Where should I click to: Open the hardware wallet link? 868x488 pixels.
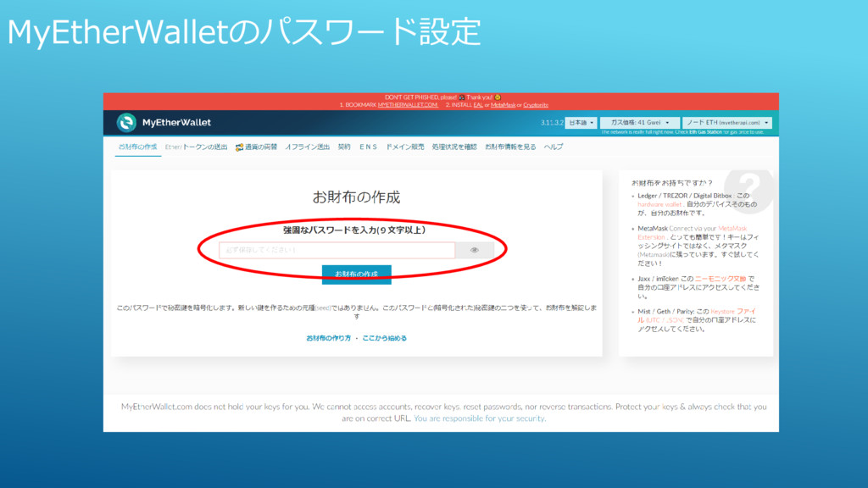tap(659, 204)
